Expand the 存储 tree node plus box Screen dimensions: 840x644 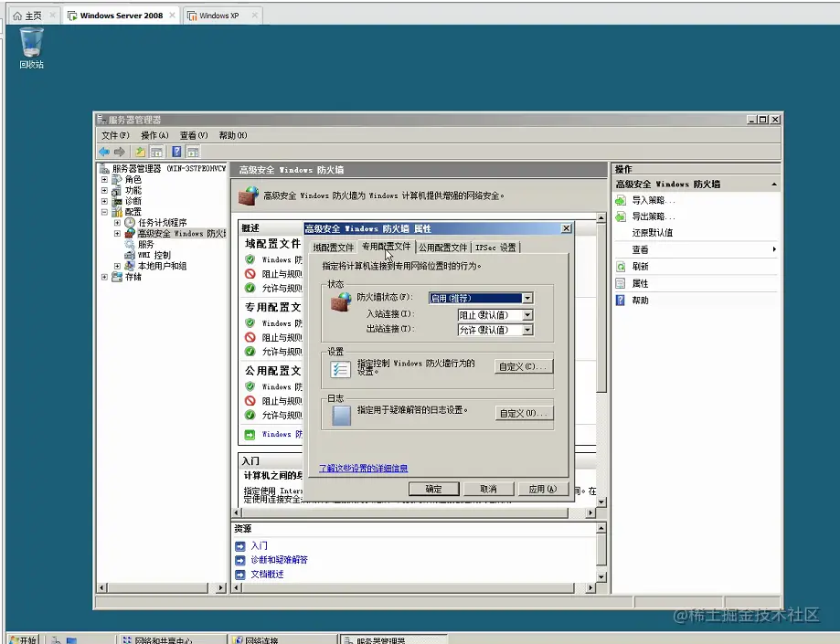point(104,277)
